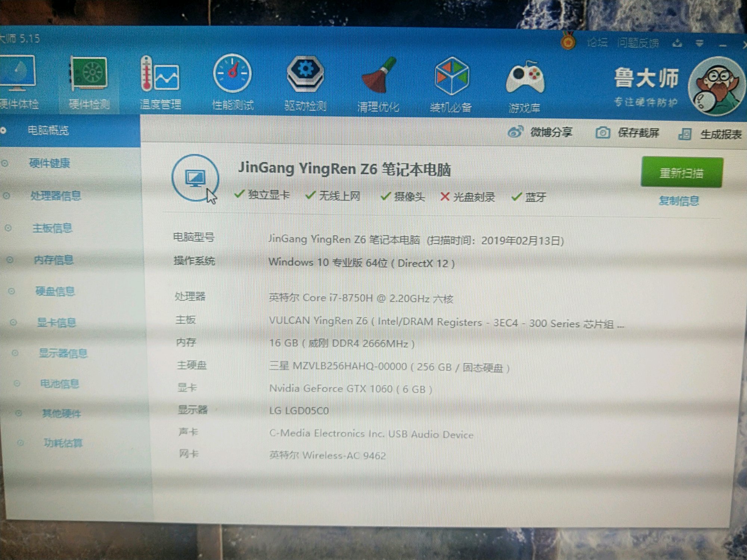Click the model value with 扫描时间 2019年02月13日
The image size is (747, 560).
[x=416, y=240]
